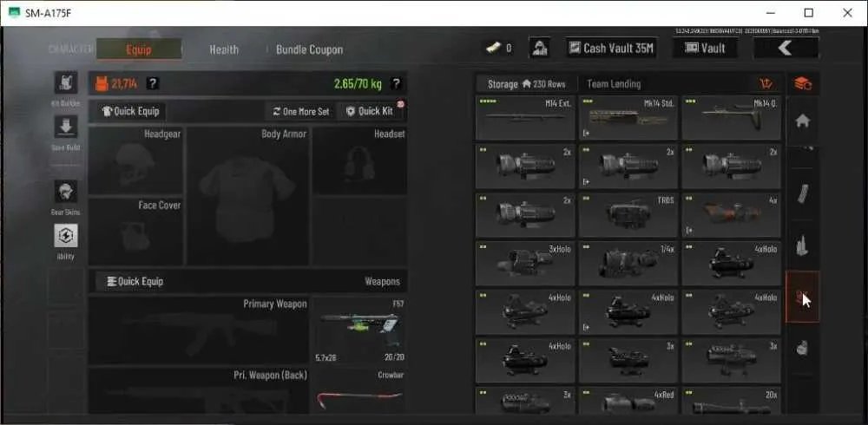Select the magazine category icon
This screenshot has height=425, width=868.
(803, 193)
